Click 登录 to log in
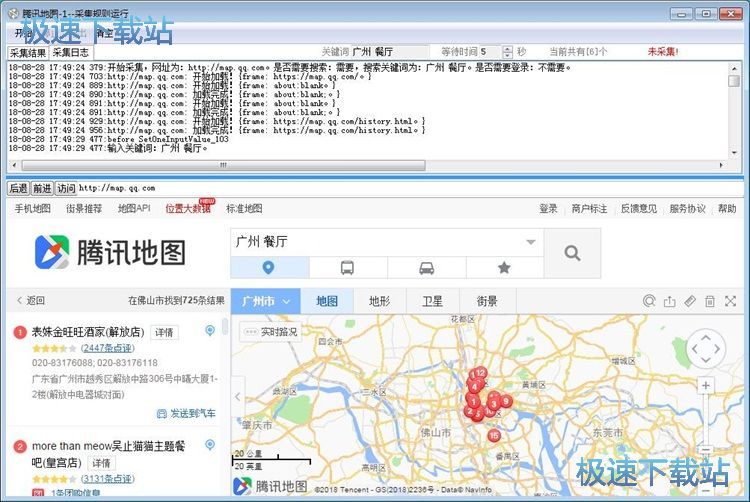 pyautogui.click(x=548, y=209)
